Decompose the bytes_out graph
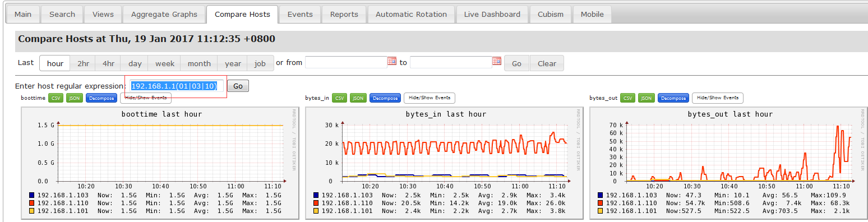This screenshot has width=868, height=222. tap(673, 98)
